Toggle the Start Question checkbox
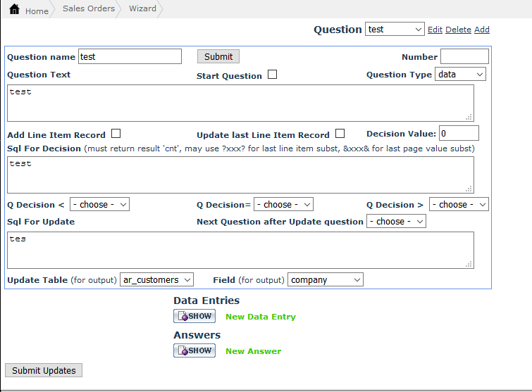Viewport: 532px width, 392px height. point(272,75)
